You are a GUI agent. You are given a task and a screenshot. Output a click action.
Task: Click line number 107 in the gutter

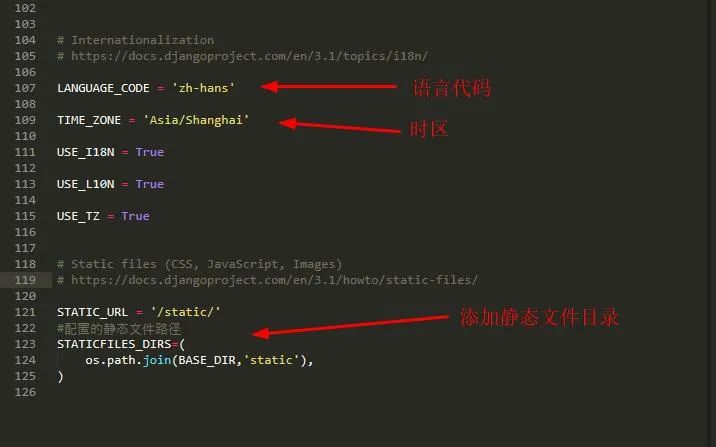25,88
